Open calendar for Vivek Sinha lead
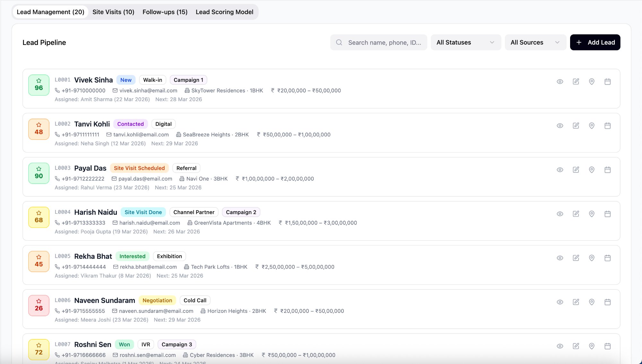The height and width of the screenshot is (364, 642). 607,82
